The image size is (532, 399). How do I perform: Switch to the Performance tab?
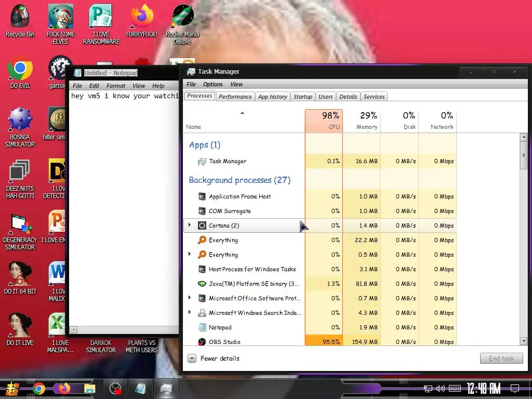[x=235, y=97]
